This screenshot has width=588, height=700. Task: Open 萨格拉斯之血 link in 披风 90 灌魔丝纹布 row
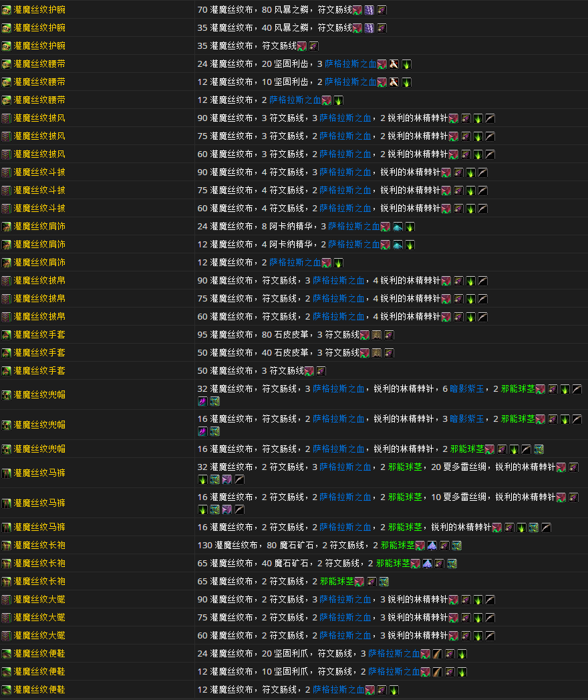pyautogui.click(x=345, y=118)
